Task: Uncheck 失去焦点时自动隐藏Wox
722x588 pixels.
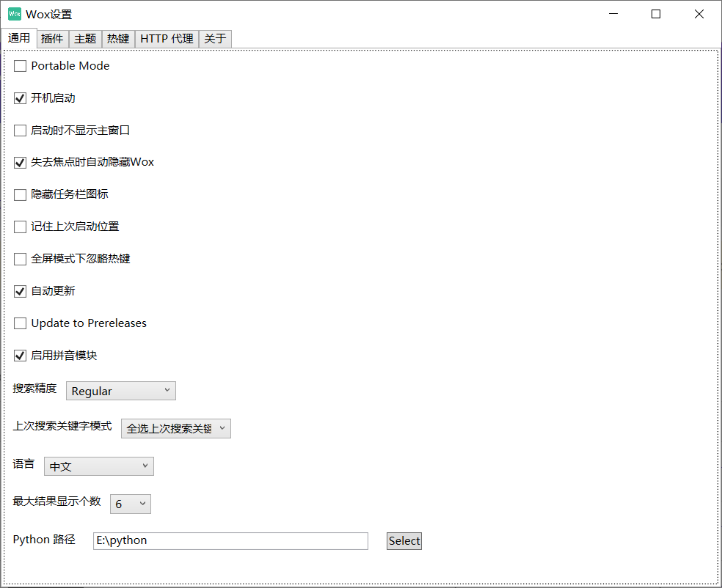Action: point(20,162)
